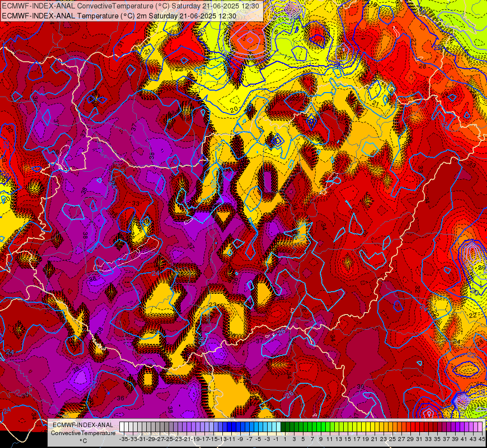Click the legend's 'ECMWF-INDEX-ANAL' label
This screenshot has height=448, width=487.
pyautogui.click(x=83, y=425)
